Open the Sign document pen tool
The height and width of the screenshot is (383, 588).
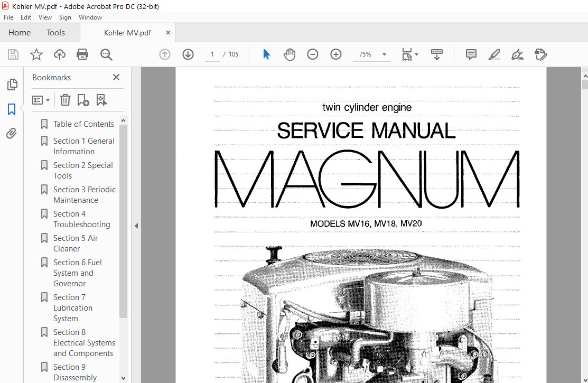[x=518, y=54]
